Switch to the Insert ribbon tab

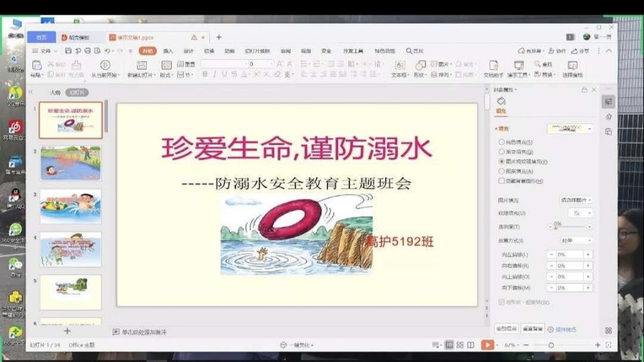point(168,51)
